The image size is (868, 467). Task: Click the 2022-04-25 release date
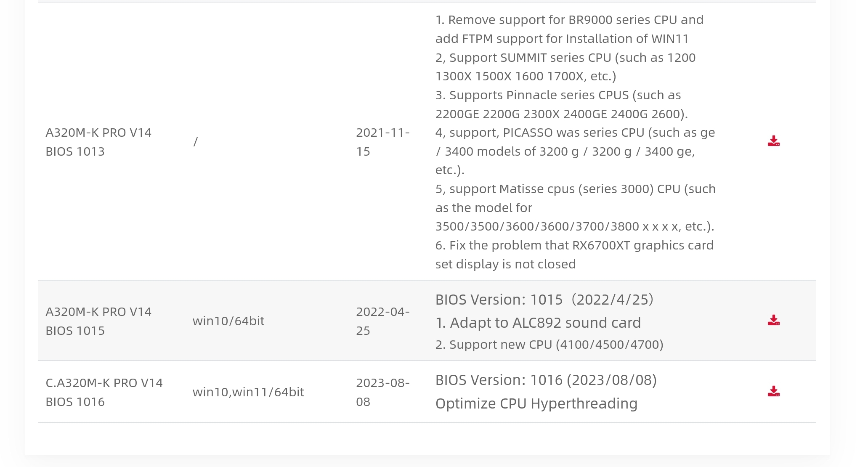tap(382, 321)
